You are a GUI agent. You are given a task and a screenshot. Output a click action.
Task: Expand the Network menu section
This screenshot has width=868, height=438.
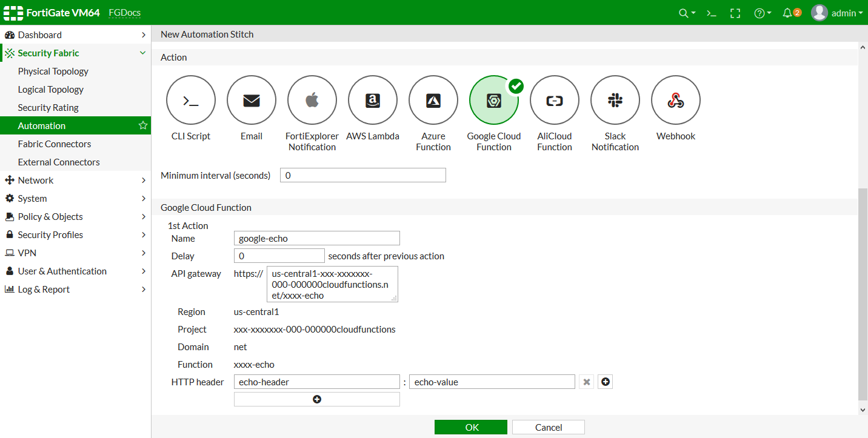(75, 181)
